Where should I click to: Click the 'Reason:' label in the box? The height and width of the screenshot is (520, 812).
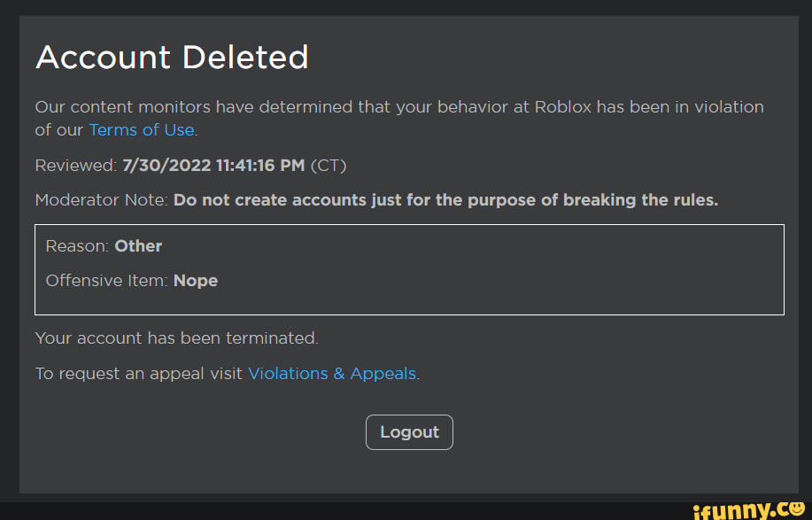(x=77, y=246)
